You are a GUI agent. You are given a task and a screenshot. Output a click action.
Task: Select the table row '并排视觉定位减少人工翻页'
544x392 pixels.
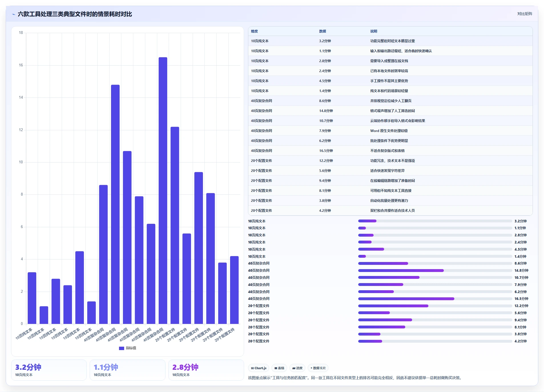coord(390,101)
